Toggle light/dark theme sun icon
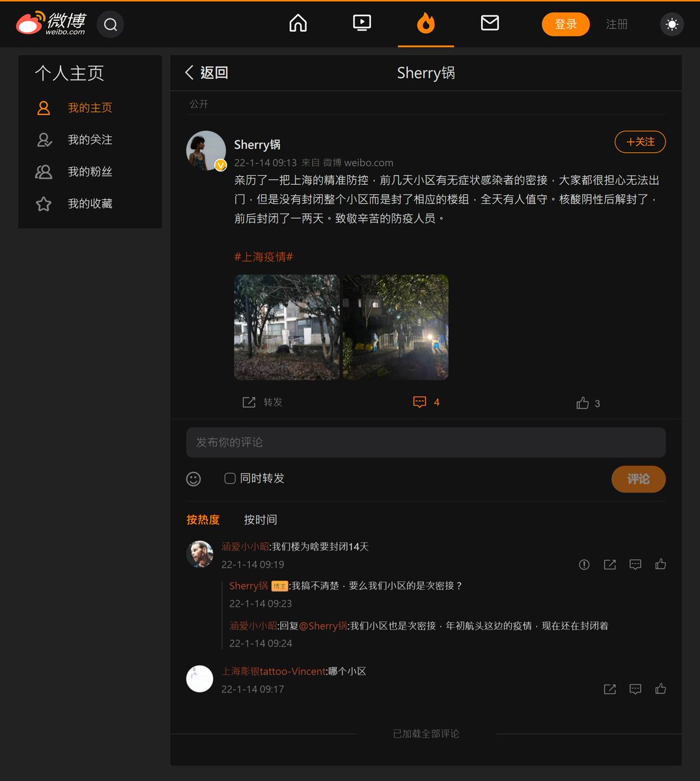 [672, 25]
